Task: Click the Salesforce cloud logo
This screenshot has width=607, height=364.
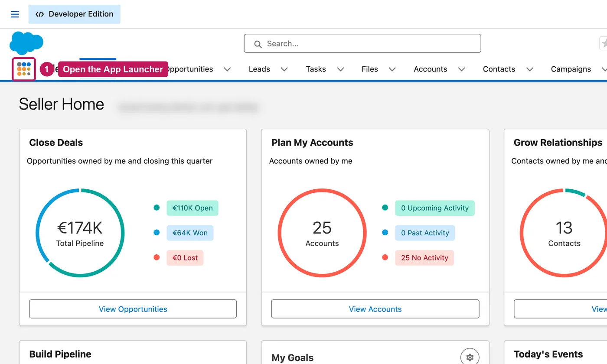Action: click(x=26, y=43)
